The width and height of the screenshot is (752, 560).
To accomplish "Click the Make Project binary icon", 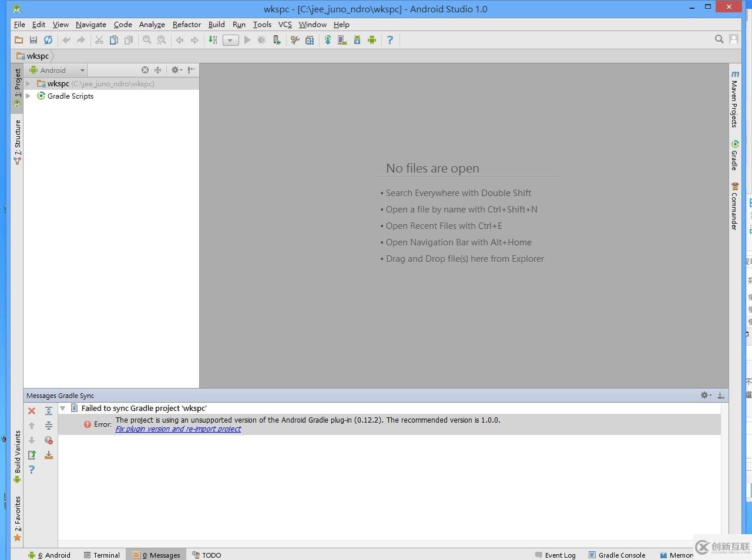I will [x=213, y=40].
